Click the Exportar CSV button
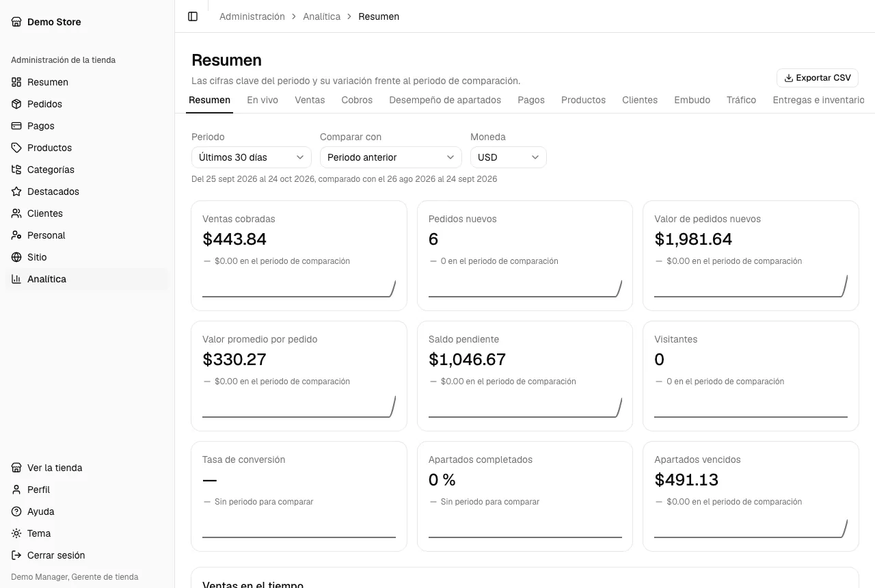 tap(818, 78)
